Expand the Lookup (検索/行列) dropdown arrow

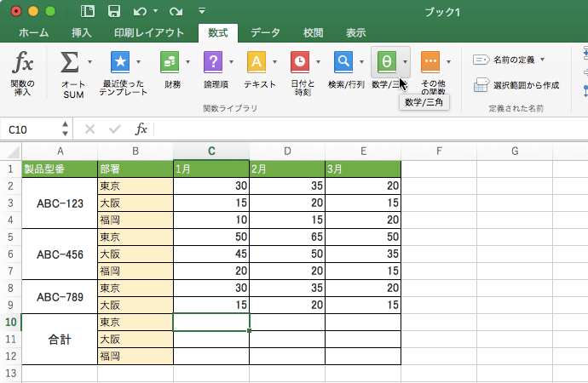(361, 62)
